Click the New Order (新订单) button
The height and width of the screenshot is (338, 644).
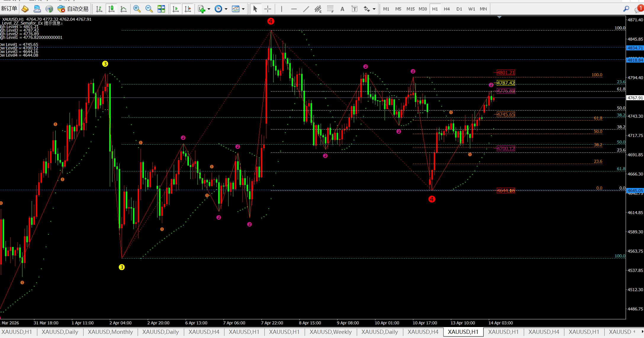coord(9,9)
